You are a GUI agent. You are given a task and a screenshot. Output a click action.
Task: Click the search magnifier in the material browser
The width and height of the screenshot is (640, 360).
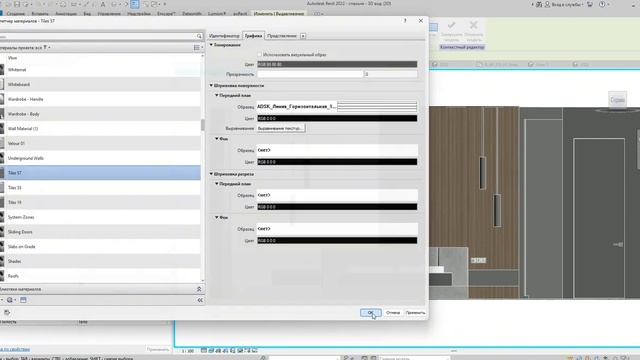199,36
